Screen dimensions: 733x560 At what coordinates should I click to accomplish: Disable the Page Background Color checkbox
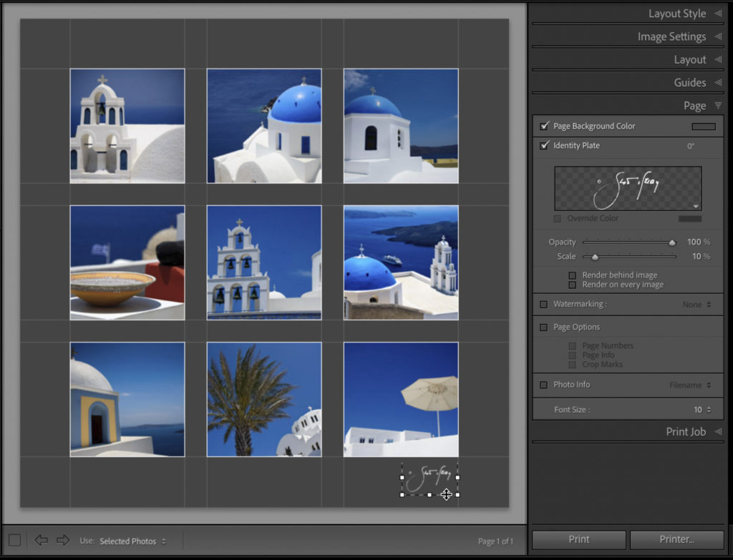[544, 126]
